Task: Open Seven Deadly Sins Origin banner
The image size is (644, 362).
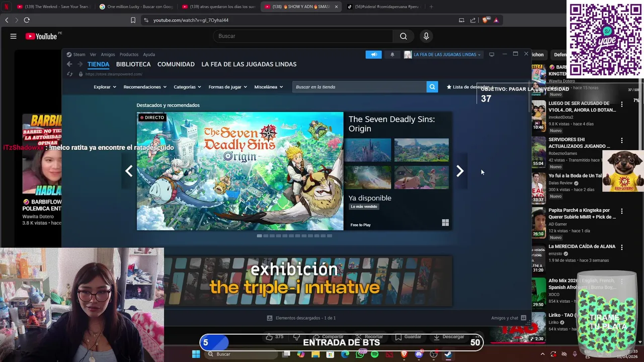Action: click(x=240, y=171)
